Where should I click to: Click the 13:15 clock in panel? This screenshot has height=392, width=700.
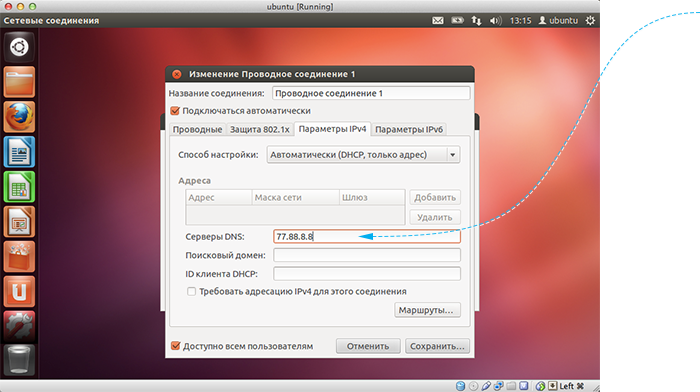521,21
